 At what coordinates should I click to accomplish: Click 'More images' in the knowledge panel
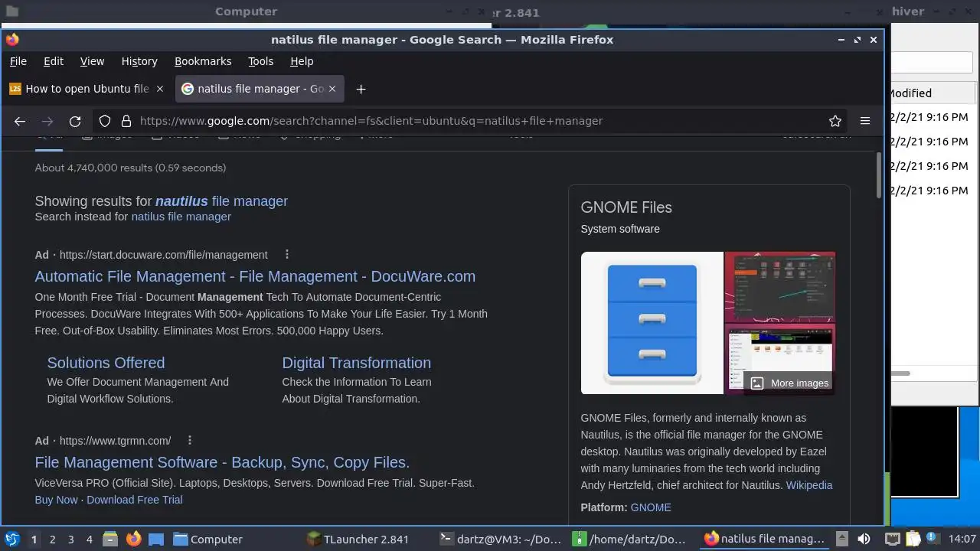pyautogui.click(x=789, y=383)
